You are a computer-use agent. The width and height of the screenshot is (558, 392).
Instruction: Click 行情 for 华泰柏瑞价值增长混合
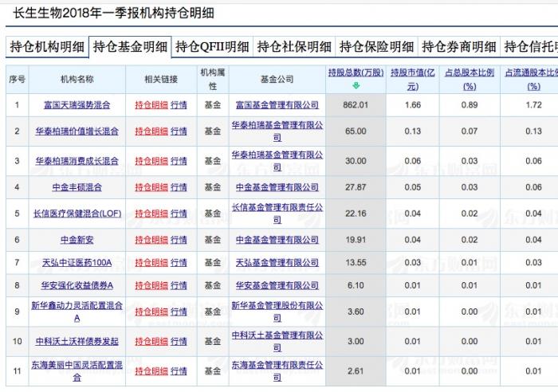click(x=179, y=131)
